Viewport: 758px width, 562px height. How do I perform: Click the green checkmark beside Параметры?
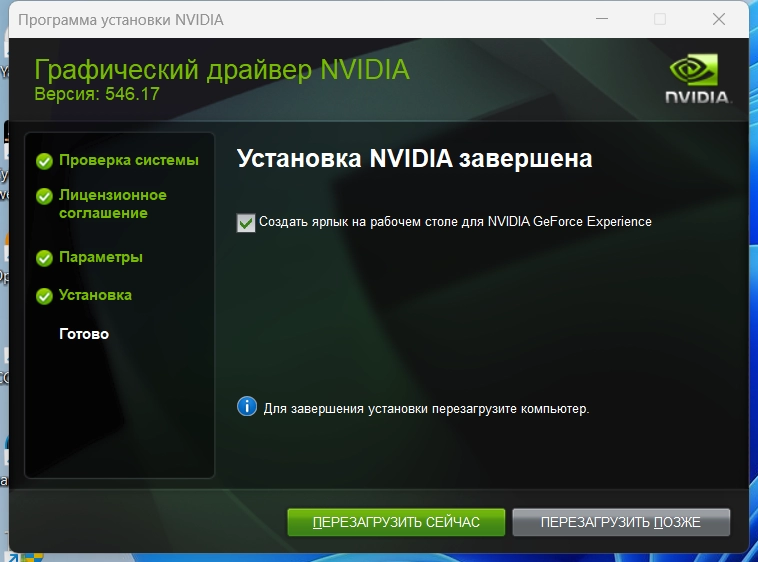[44, 258]
